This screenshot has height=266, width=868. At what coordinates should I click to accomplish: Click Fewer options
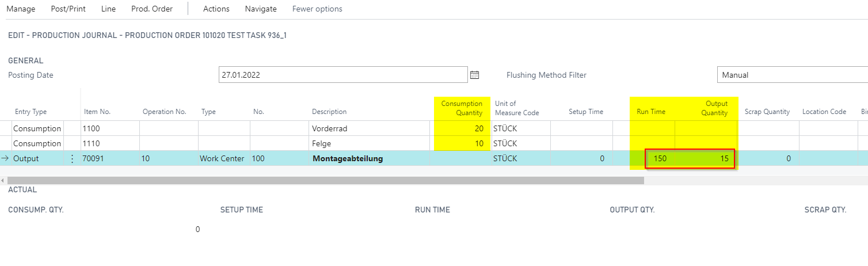[x=317, y=9]
